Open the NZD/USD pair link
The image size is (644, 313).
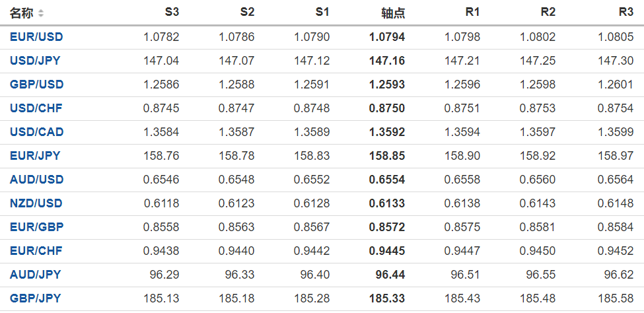[x=36, y=203]
